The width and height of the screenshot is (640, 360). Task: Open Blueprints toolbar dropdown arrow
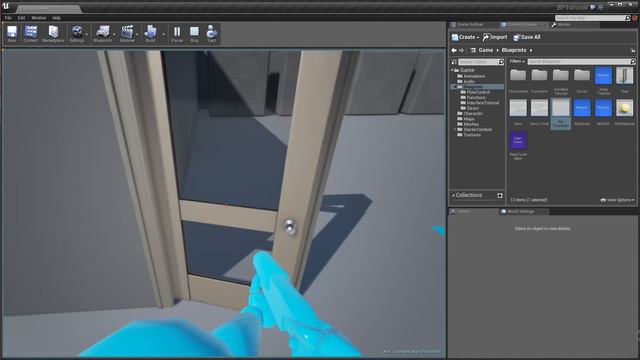click(114, 34)
